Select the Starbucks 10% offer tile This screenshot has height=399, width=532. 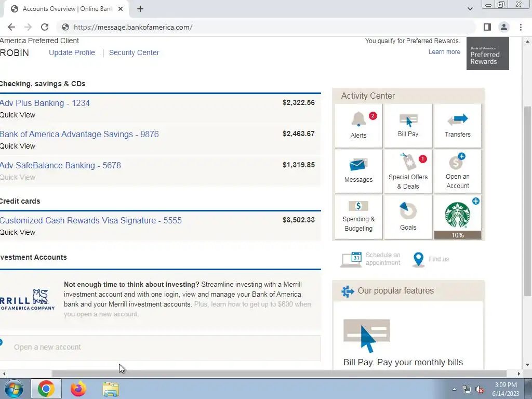click(457, 217)
